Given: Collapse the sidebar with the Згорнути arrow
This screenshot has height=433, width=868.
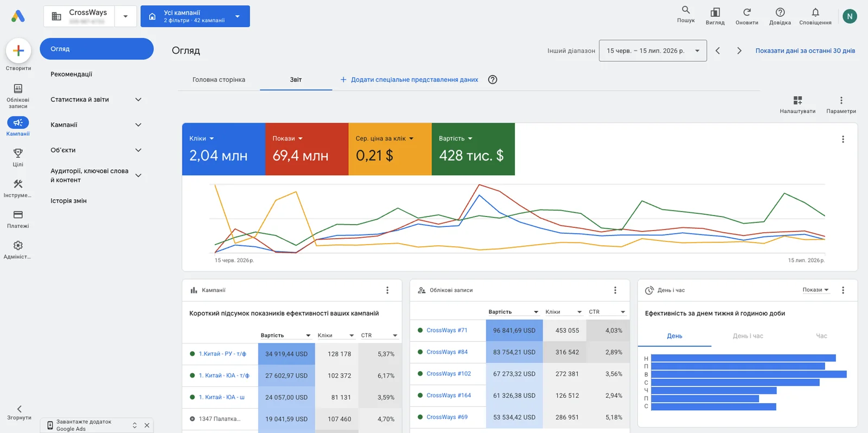Looking at the screenshot, I should click(19, 409).
